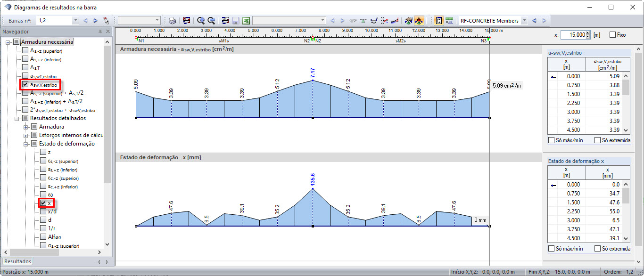Image resolution: width=644 pixels, height=276 pixels.
Task: Close the Navegador panel
Action: click(107, 32)
